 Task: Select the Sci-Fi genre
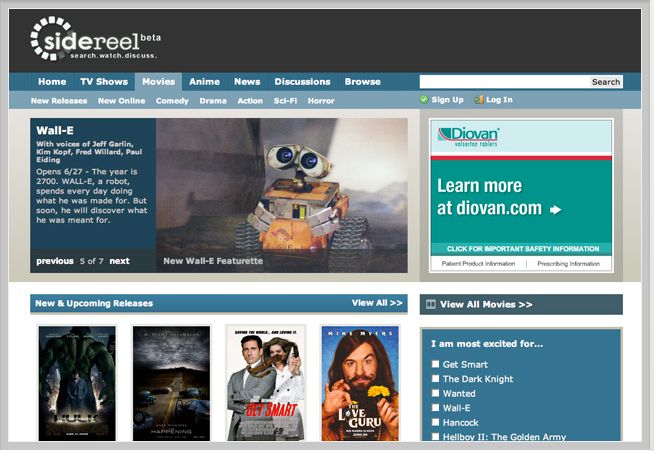(x=285, y=101)
